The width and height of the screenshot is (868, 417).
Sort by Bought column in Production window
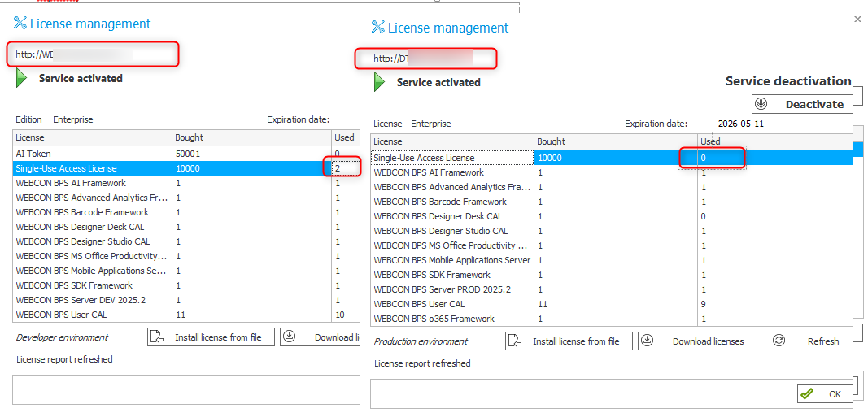coord(614,141)
